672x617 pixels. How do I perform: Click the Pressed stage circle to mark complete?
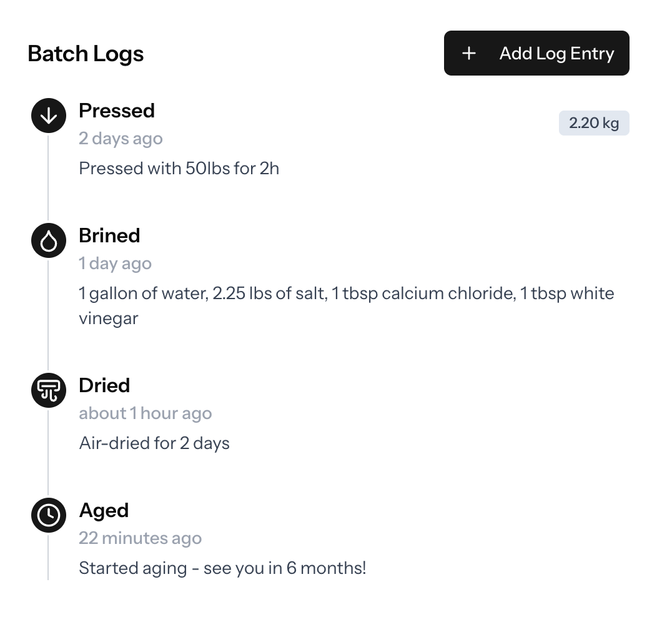tap(48, 116)
